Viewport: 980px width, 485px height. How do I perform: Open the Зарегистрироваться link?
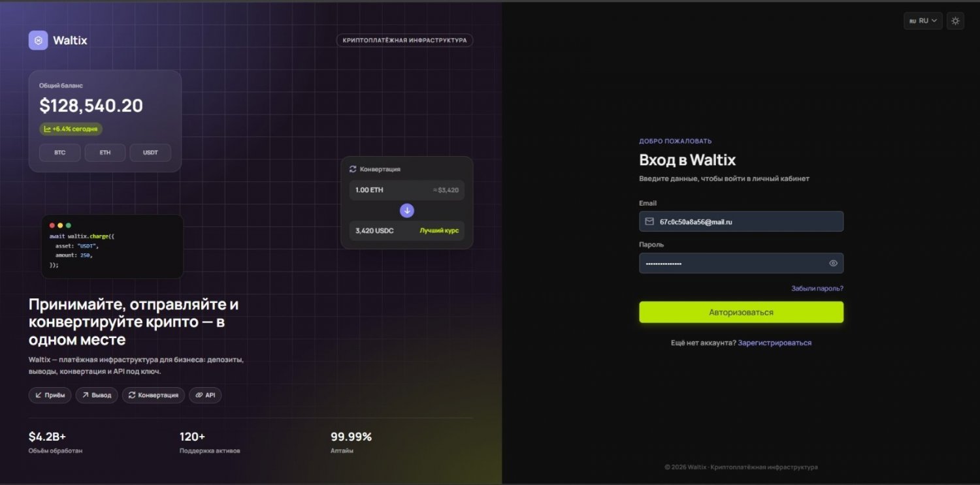[x=775, y=343]
